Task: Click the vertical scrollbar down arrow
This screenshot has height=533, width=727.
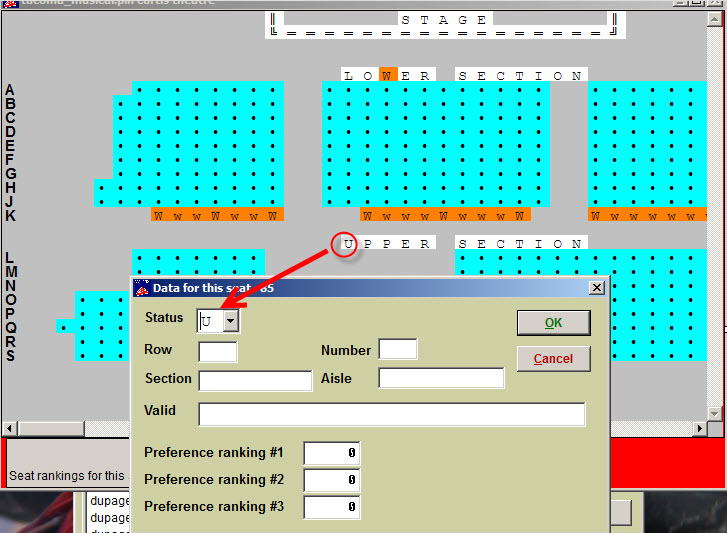Action: (x=714, y=413)
